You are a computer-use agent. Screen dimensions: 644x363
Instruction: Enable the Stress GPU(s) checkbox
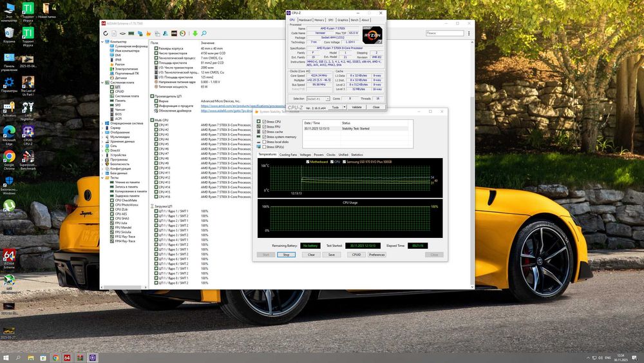(x=264, y=147)
